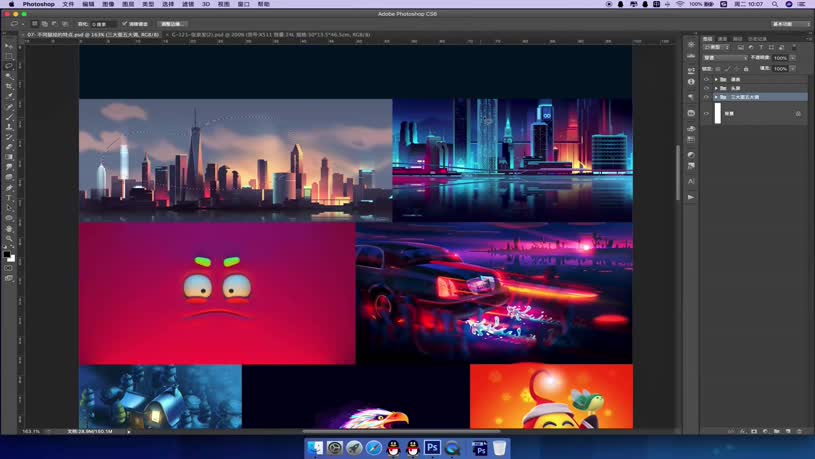This screenshot has height=459, width=815.
Task: Select the Crop tool
Action: (9, 86)
